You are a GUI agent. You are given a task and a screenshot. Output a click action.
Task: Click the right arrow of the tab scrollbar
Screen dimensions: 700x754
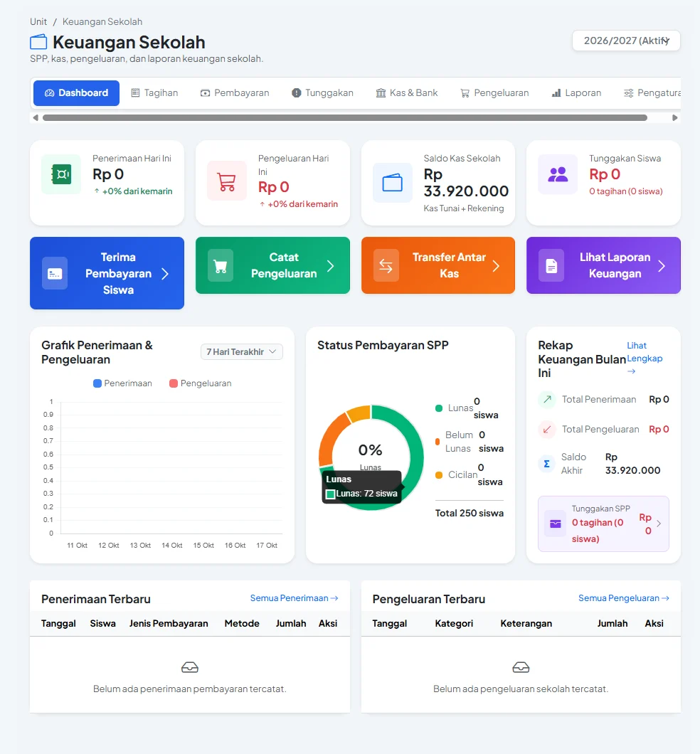point(675,118)
